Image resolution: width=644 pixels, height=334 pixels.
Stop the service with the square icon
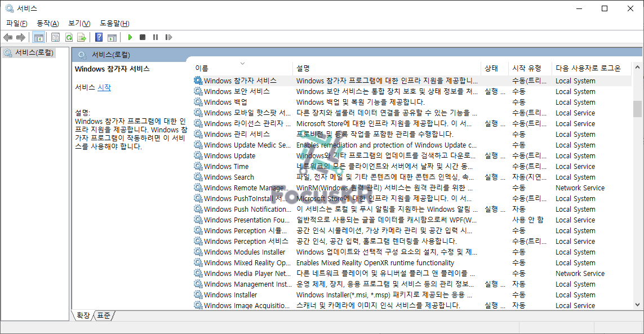[143, 37]
